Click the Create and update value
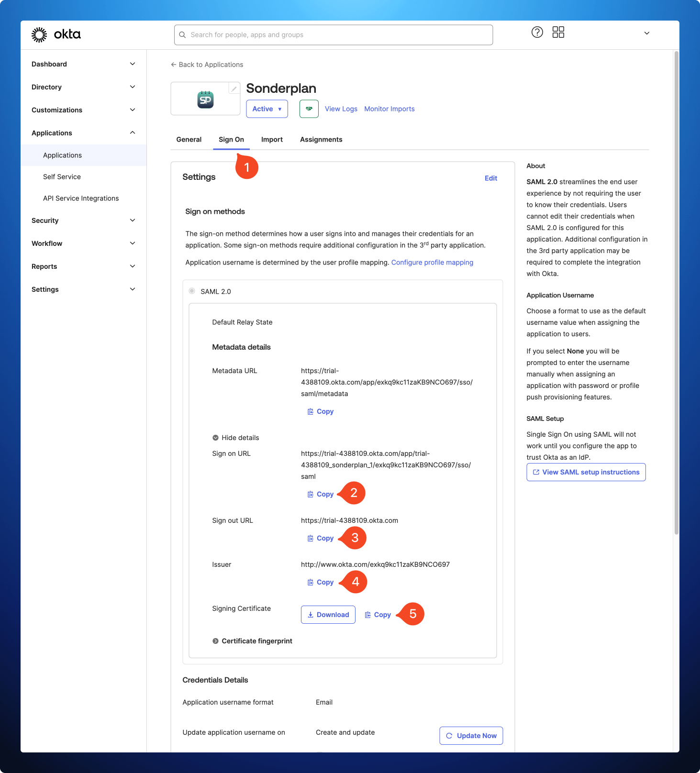 [x=345, y=732]
